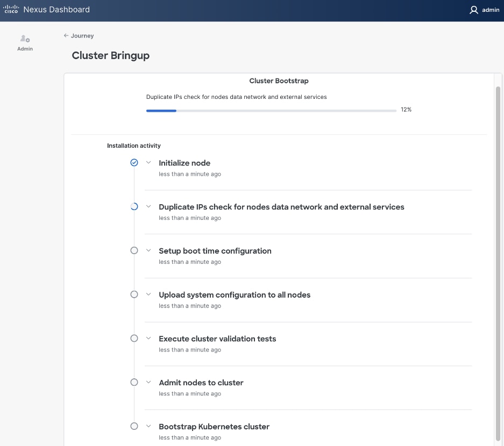This screenshot has width=504, height=446.
Task: Expand Execute cluster validation tests chevron
Action: (x=149, y=339)
